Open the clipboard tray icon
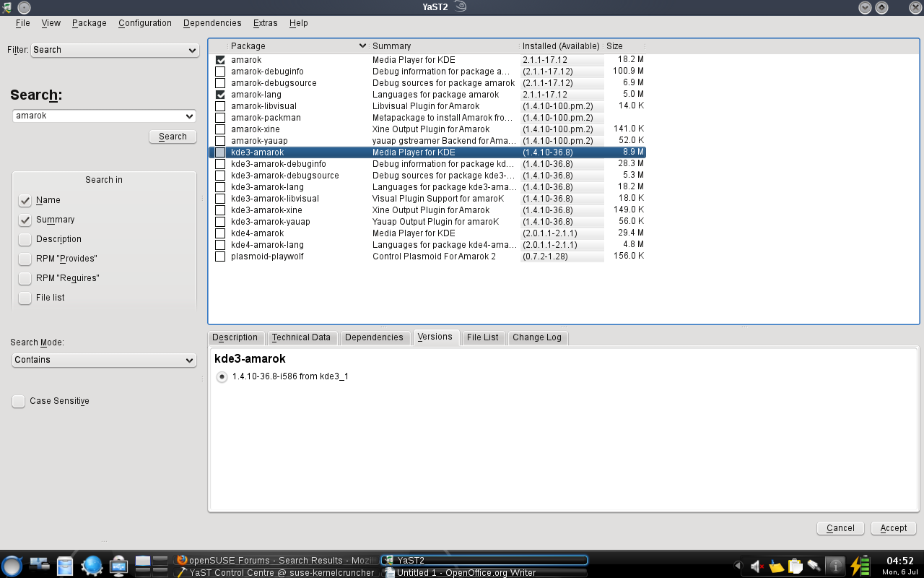 pos(796,566)
